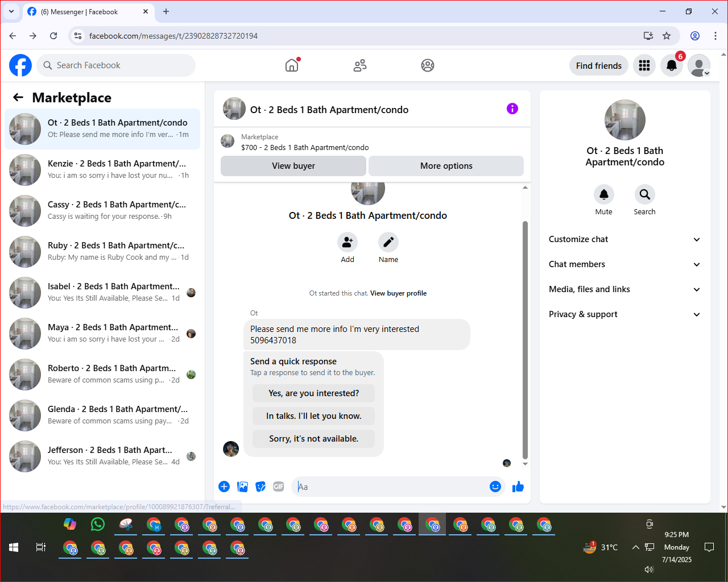Open Task View on taskbar
Image resolution: width=728 pixels, height=582 pixels.
(41, 547)
